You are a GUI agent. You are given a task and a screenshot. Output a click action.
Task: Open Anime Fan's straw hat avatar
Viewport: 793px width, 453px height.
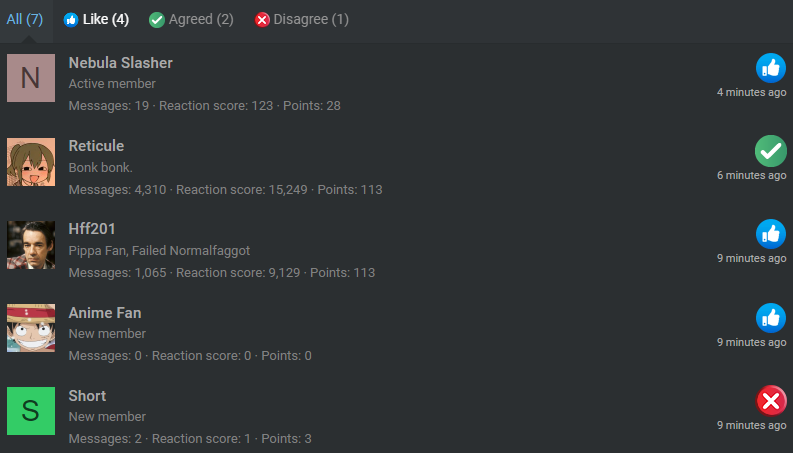point(31,328)
